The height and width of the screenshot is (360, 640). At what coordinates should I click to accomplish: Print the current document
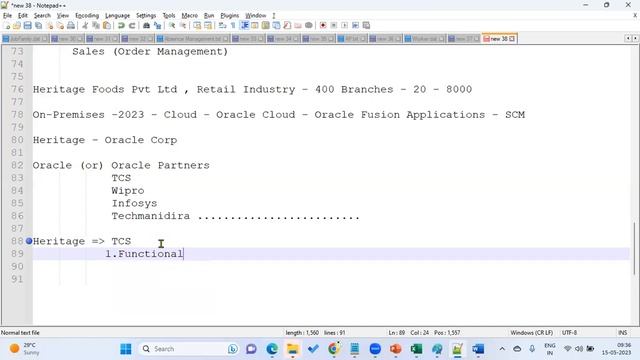[x=71, y=26]
